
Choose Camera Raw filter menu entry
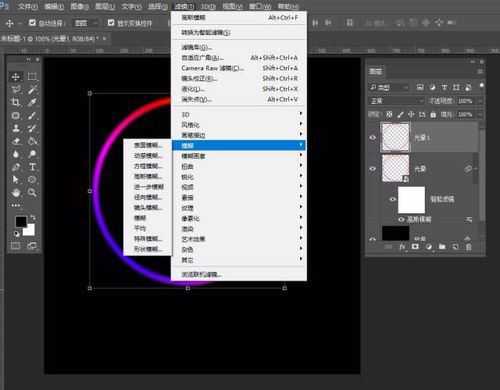pos(239,68)
